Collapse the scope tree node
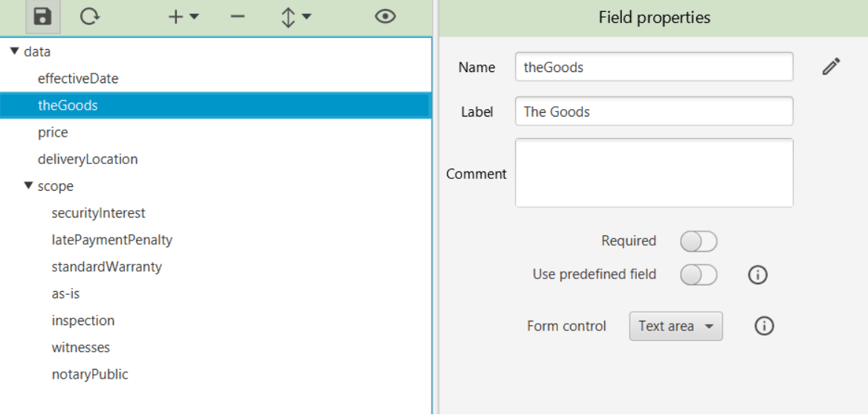Image resolution: width=868 pixels, height=415 pixels. [x=28, y=186]
